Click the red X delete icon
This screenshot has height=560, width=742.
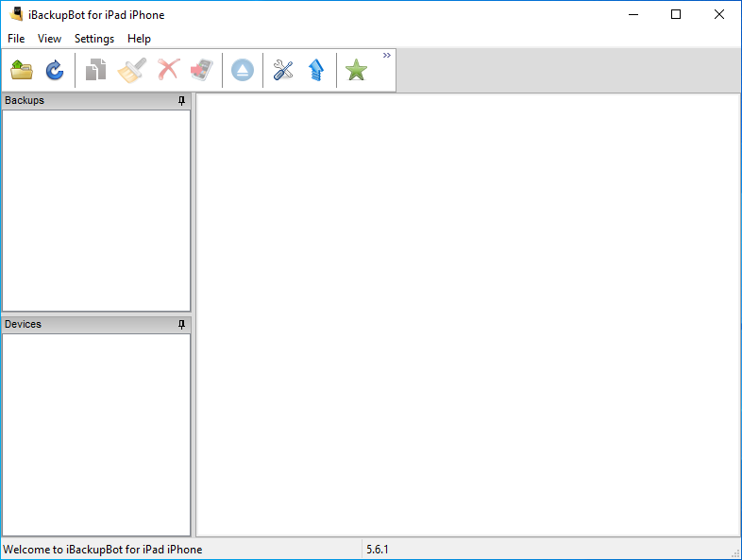(x=168, y=70)
